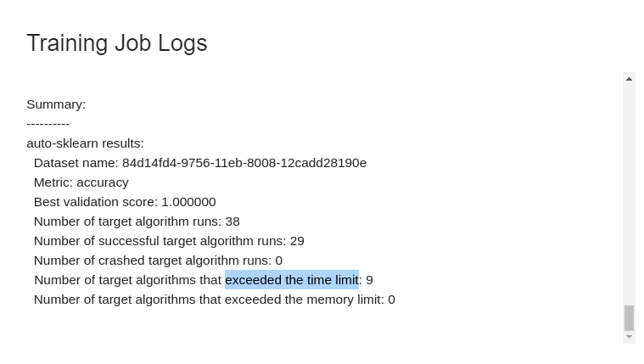This screenshot has height=364, width=644.
Task: Click the scrollbar up arrow
Action: [629, 79]
